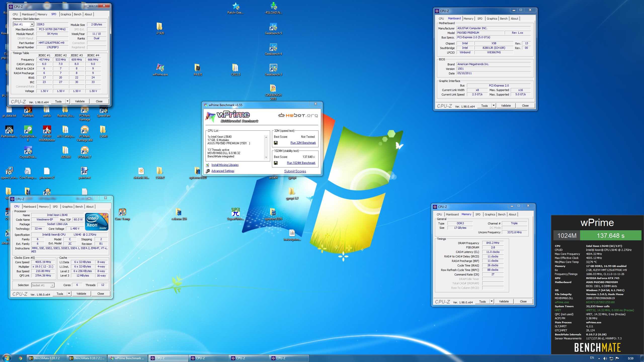644x362 pixels.
Task: Expand Tools dropdown arrow in Memory CPU-Z window
Action: pyautogui.click(x=492, y=301)
